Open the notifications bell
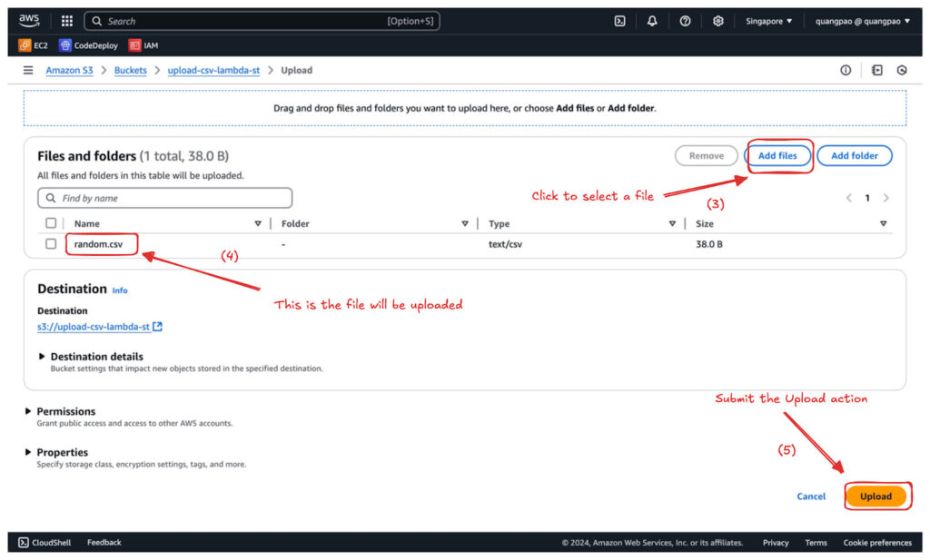Screen dimensions: 930x560 pos(652,21)
